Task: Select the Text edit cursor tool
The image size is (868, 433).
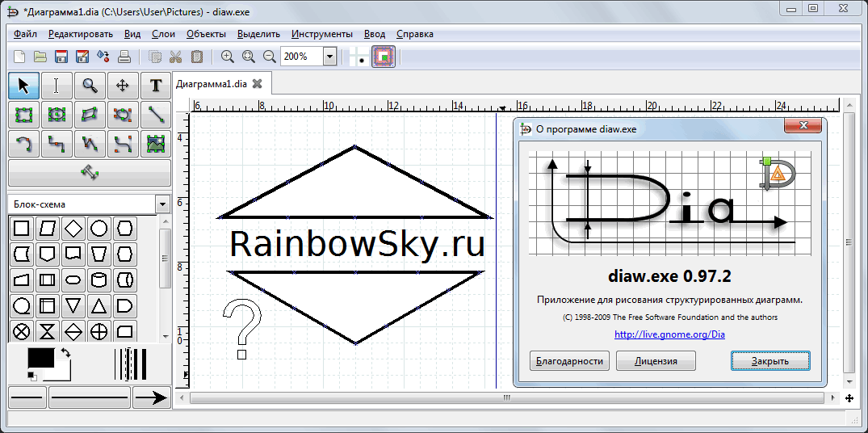Action: coord(56,86)
